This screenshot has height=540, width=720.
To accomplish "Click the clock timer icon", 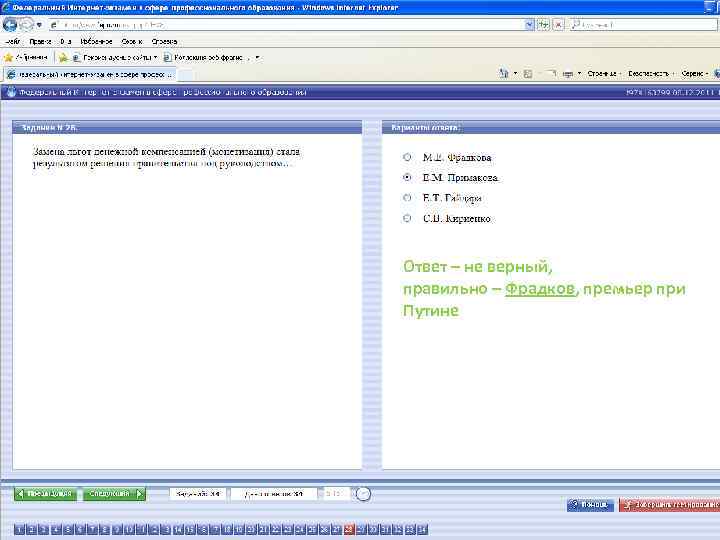I will [363, 494].
